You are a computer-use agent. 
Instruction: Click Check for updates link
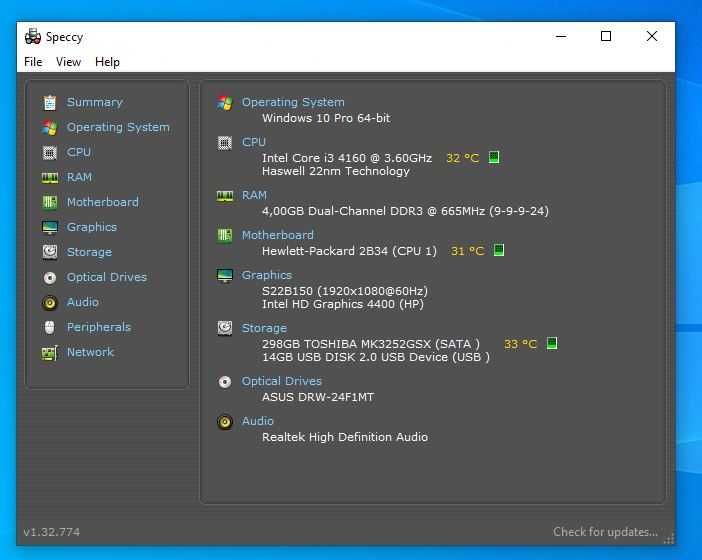[605, 532]
